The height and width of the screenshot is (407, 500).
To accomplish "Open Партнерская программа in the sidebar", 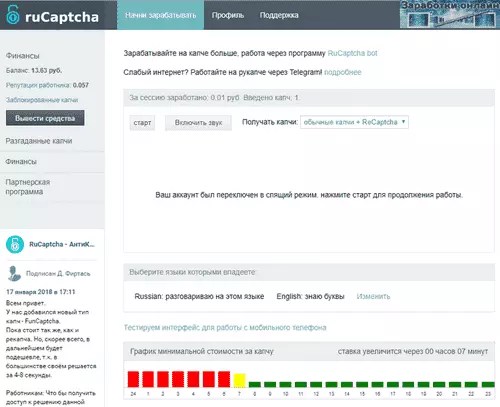I will pyautogui.click(x=28, y=187).
